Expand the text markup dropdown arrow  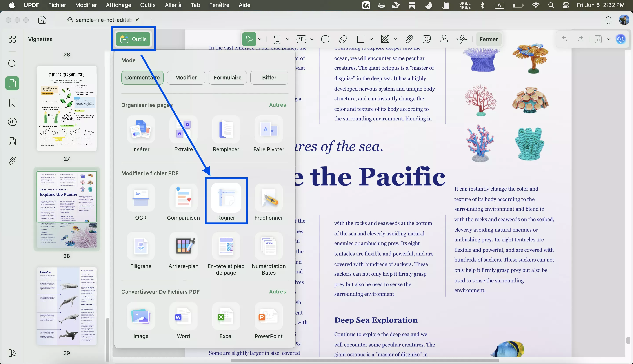[288, 39]
